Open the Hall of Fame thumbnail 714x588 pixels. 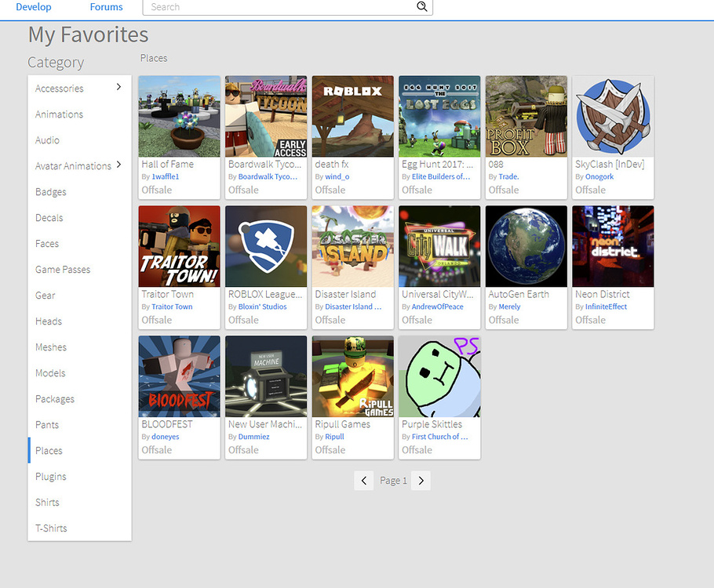coord(180,117)
